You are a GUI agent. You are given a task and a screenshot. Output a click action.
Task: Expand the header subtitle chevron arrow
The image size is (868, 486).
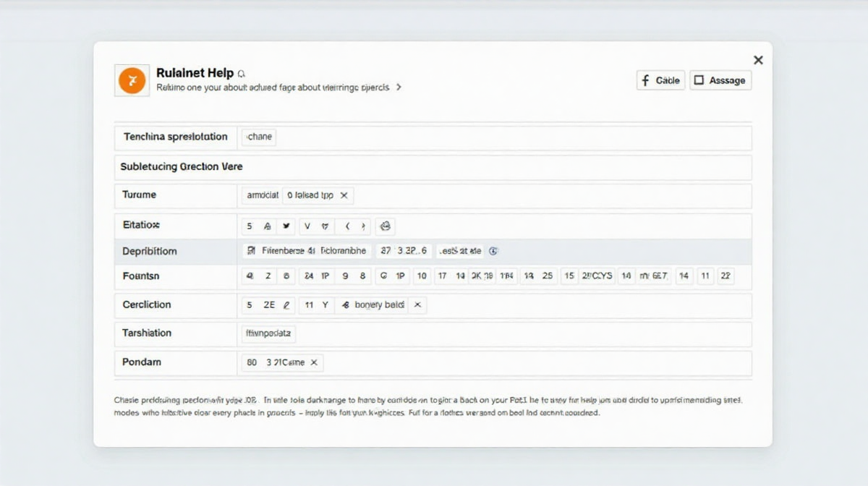399,88
